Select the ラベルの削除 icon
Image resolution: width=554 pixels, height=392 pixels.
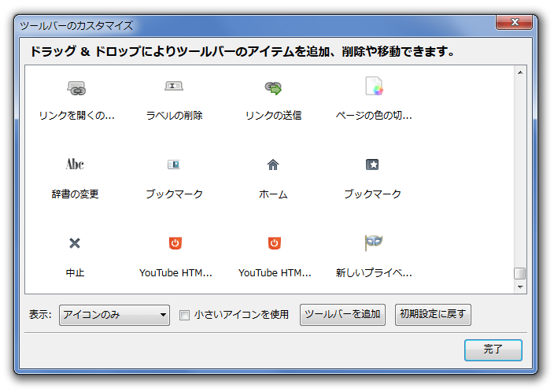pos(174,86)
